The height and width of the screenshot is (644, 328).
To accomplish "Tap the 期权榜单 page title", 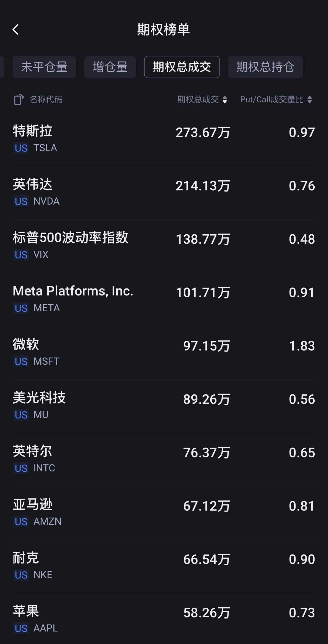I will [x=164, y=29].
